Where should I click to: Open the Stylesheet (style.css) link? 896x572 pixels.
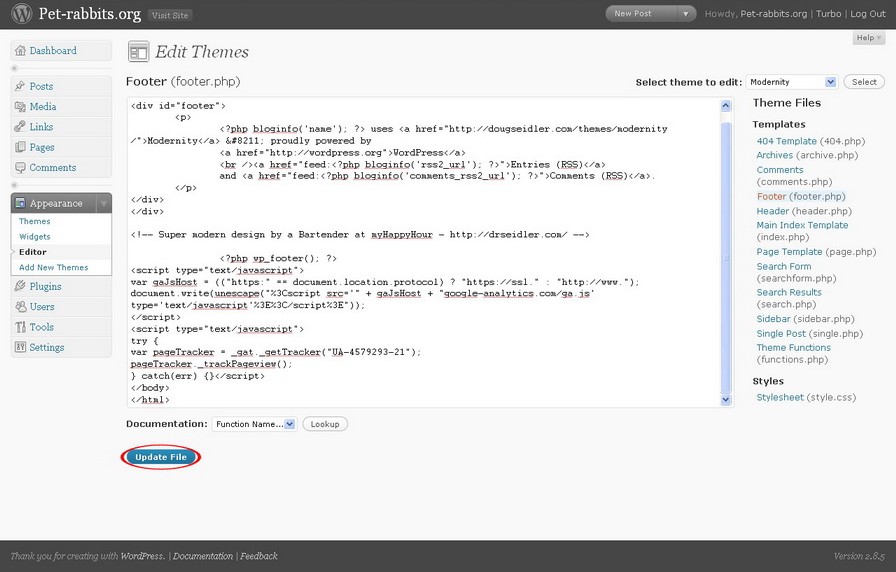(780, 398)
